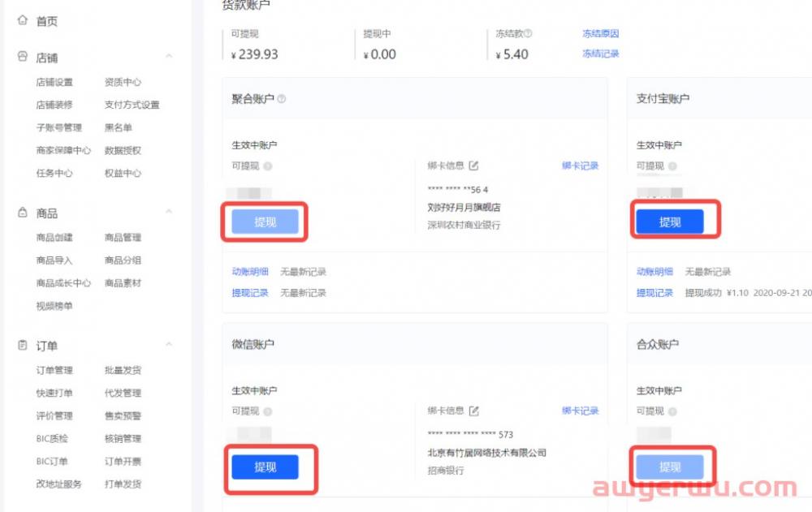Screen dimensions: 812x512
Task: Open 批量发货 in sidebar
Action: click(123, 370)
